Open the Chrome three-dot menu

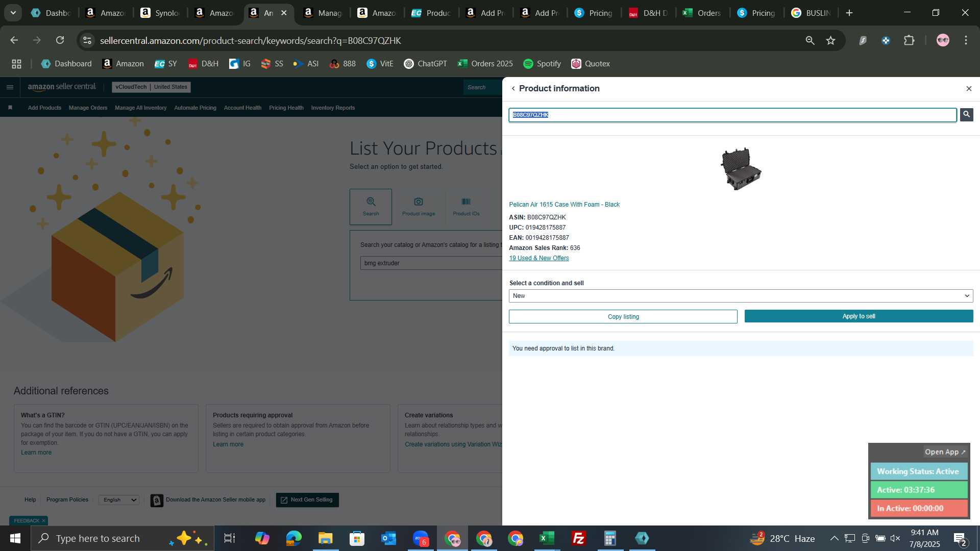[966, 40]
